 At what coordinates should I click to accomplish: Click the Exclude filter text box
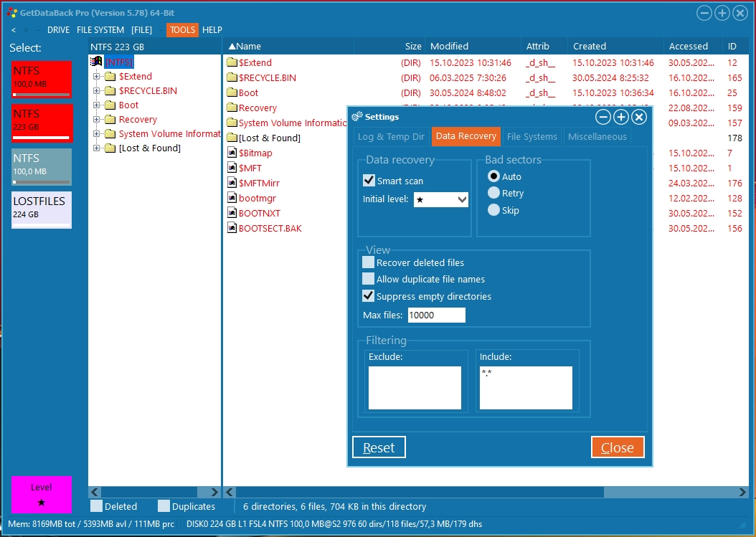tap(415, 388)
